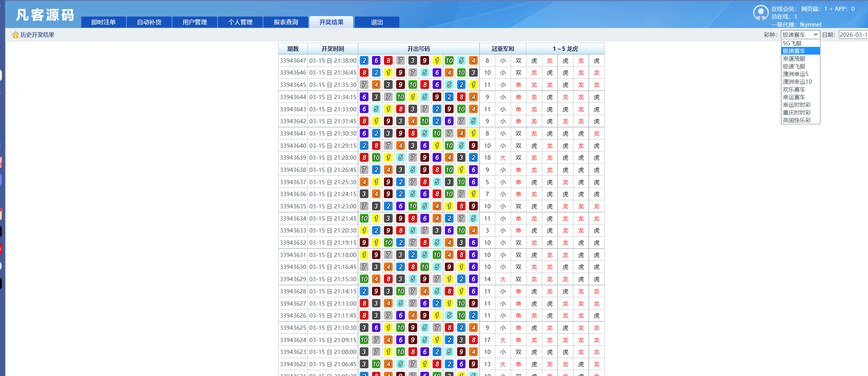Click period number 33943647 in the results table
Image resolution: width=868 pixels, height=376 pixels.
[x=293, y=60]
